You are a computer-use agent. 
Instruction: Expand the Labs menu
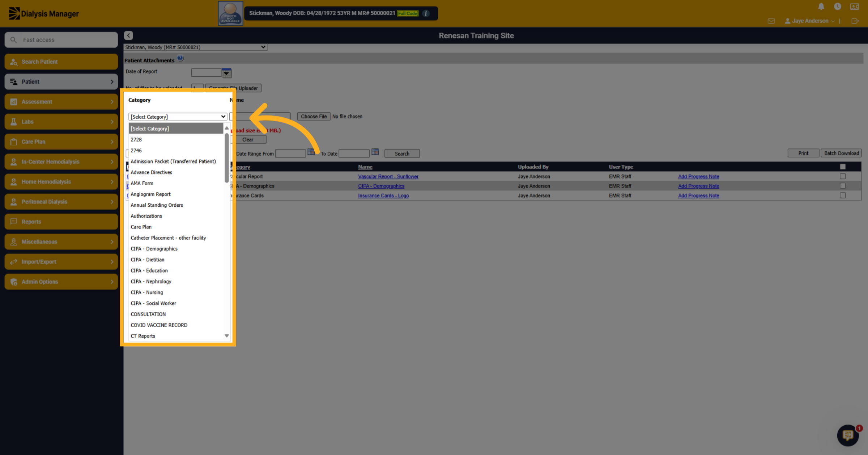point(61,122)
